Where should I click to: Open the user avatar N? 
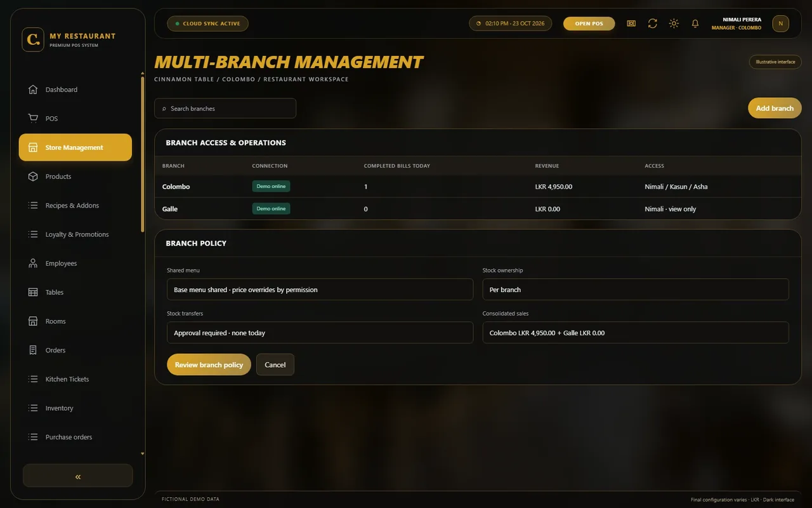click(x=780, y=23)
